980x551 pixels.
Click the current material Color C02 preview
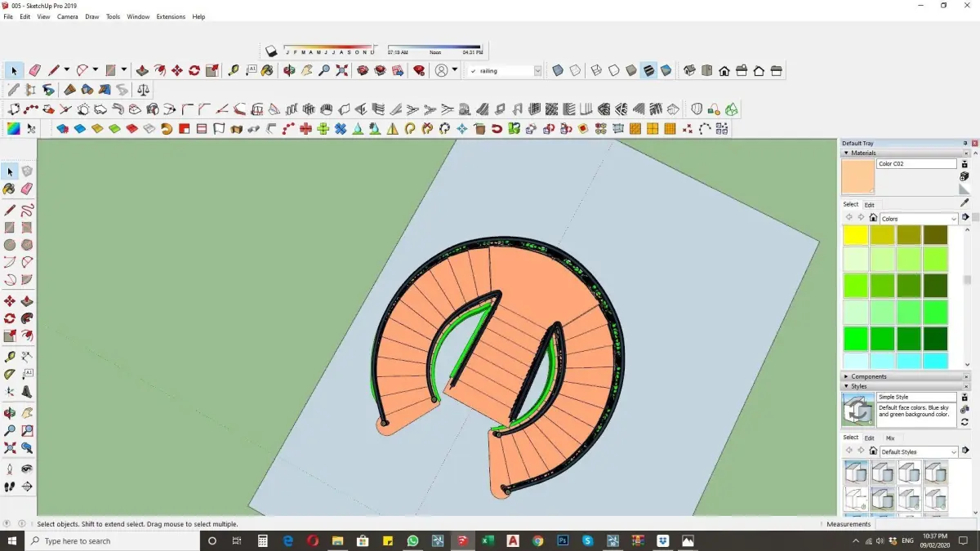point(857,176)
